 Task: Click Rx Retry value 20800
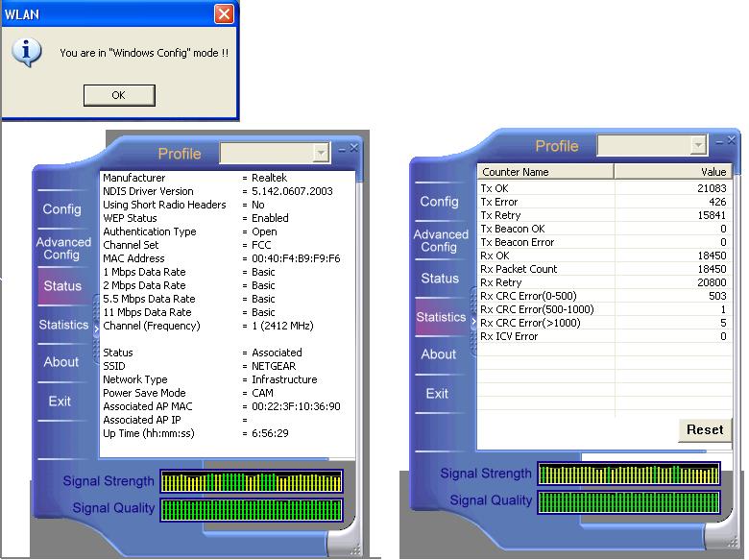pyautogui.click(x=712, y=282)
